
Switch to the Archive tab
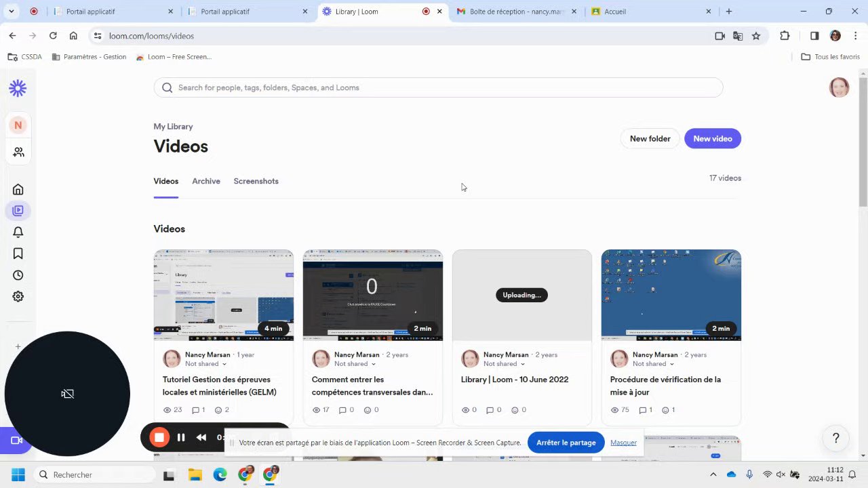pos(206,181)
